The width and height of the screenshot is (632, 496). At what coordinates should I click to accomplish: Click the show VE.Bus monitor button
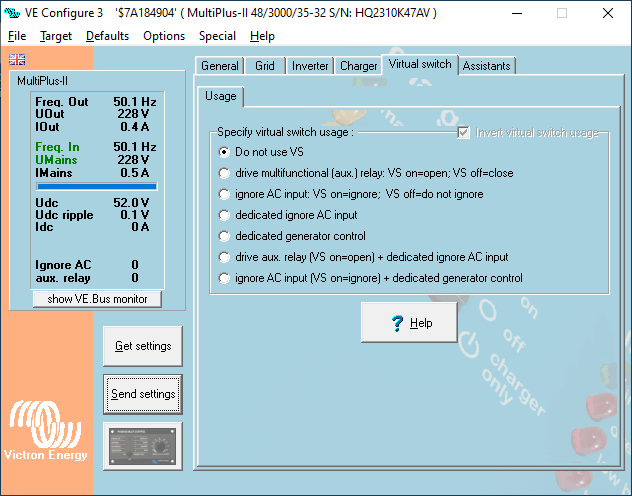[x=97, y=299]
